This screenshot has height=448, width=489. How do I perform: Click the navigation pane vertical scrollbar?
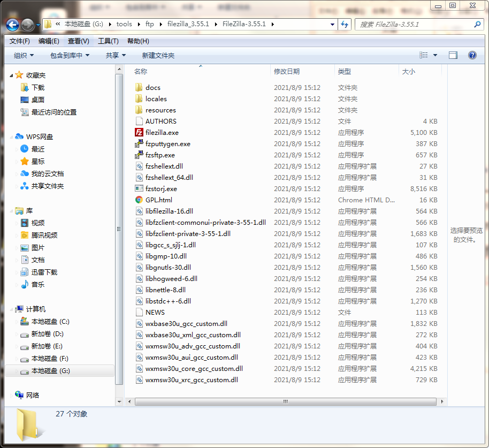click(x=119, y=229)
